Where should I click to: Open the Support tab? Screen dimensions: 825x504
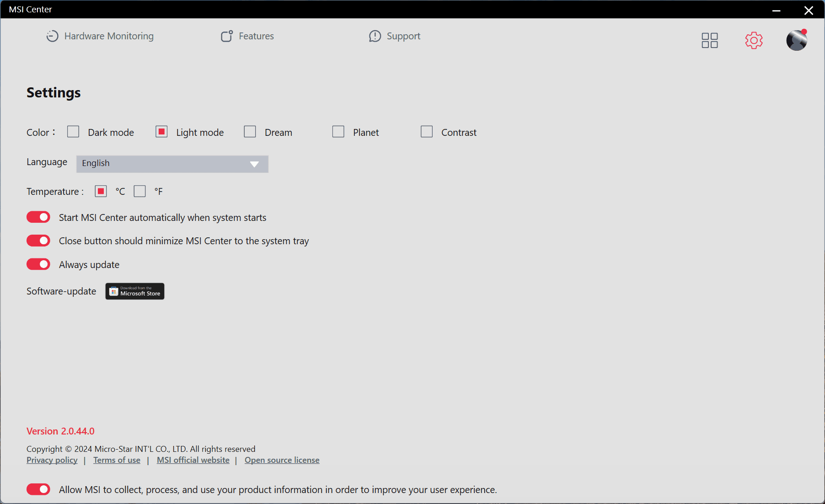tap(395, 36)
